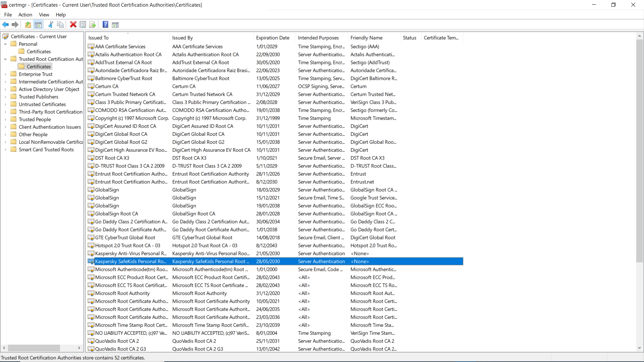Screen dimensions: 644x362
Task: Click the Smart Card Trusted Roots folder icon
Action: (x=13, y=149)
